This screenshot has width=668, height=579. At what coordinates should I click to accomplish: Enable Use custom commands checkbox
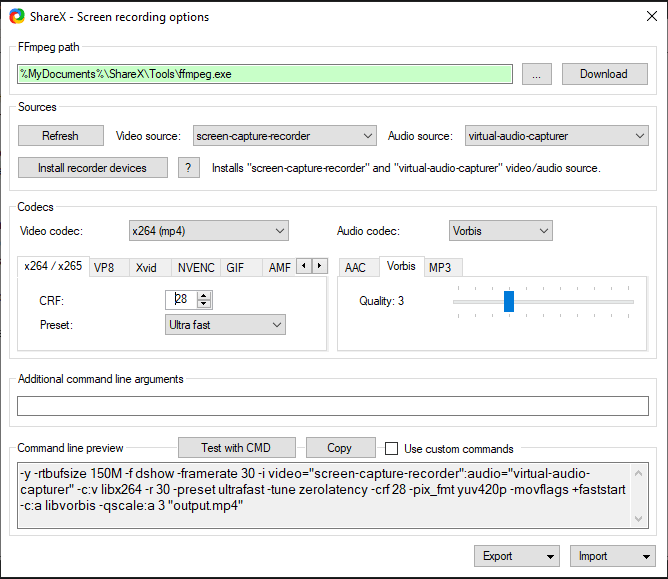coord(391,449)
